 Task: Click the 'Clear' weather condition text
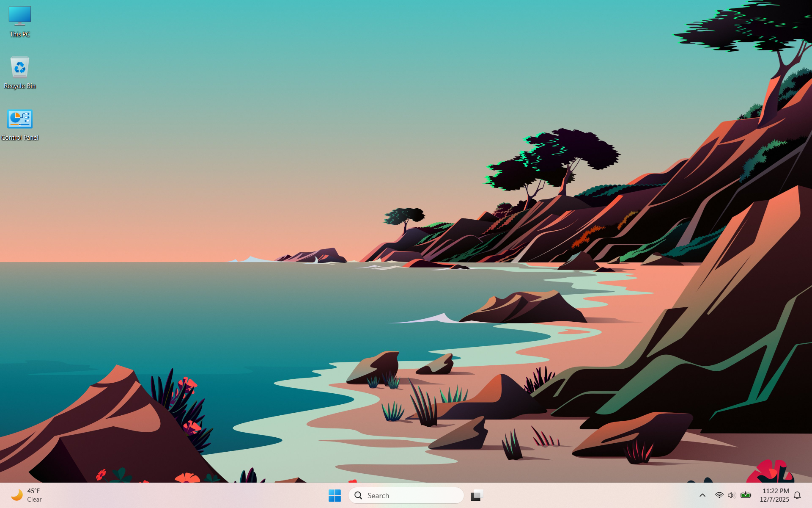35,500
